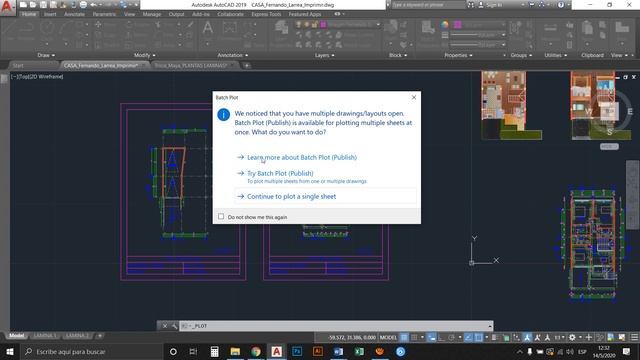
Task: Open the object color wheel in Properties panel
Action: click(444, 24)
